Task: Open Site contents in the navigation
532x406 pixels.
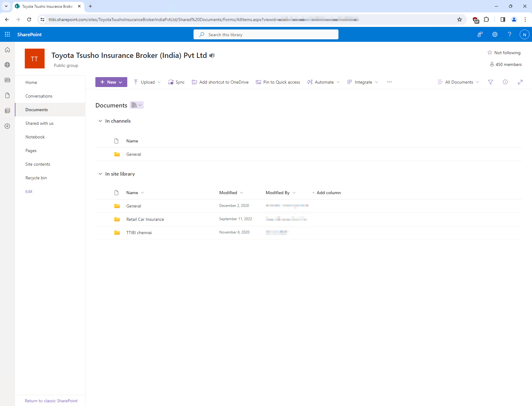Action: pos(38,164)
